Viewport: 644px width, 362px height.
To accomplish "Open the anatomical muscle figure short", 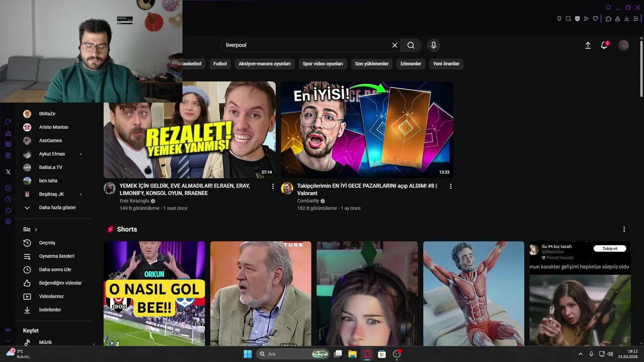I will click(x=473, y=294).
